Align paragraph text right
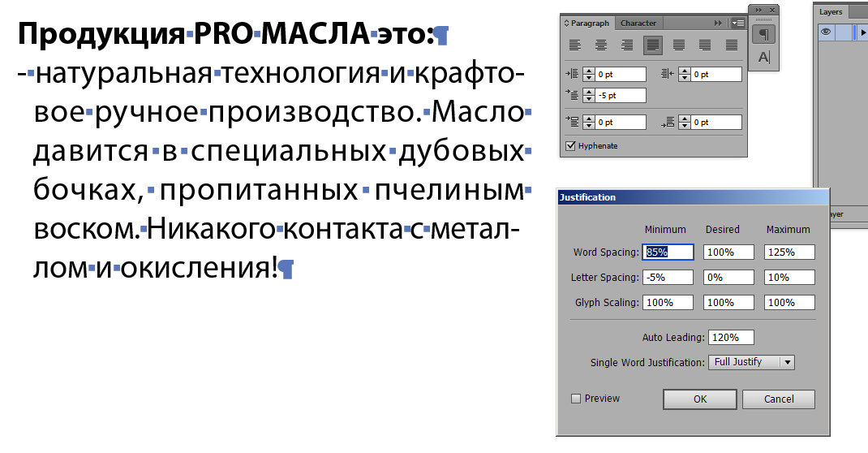The image size is (868, 453). 627,45
